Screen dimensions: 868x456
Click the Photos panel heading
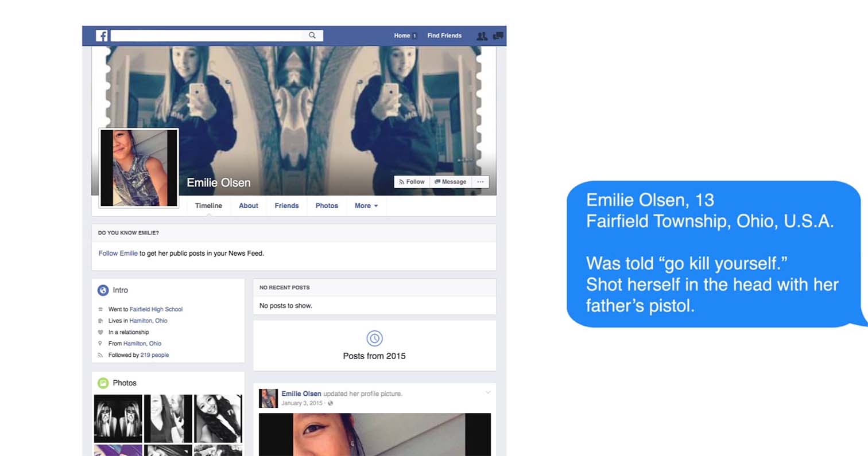[x=125, y=383]
